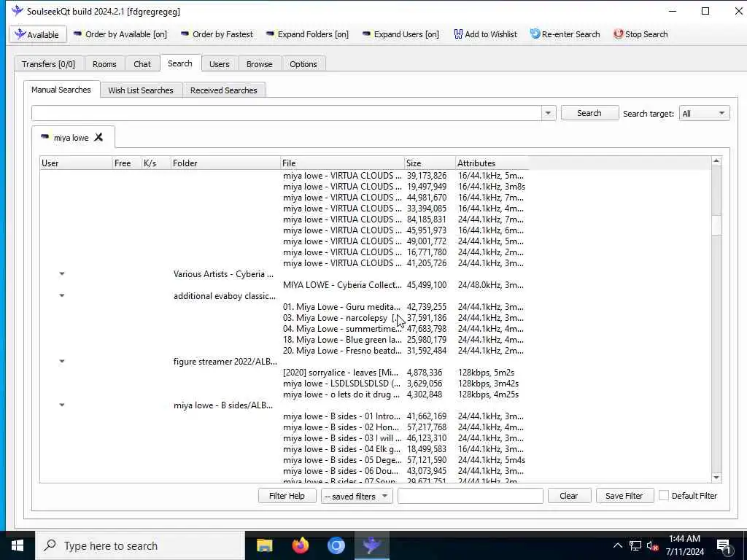Enable the Default Filter checkbox
The height and width of the screenshot is (560, 747).
(664, 495)
